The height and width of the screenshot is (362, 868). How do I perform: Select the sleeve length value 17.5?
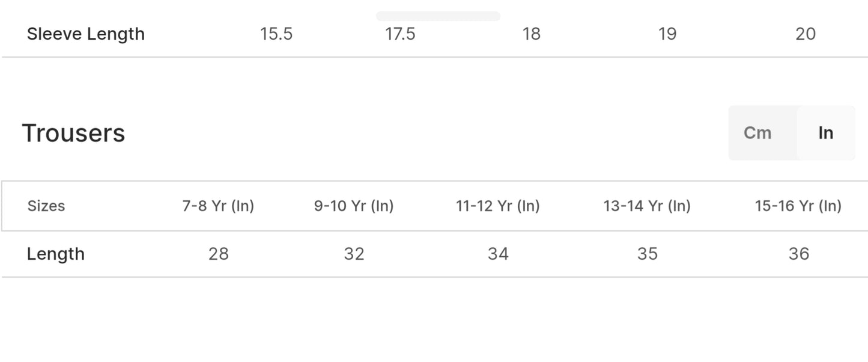[x=400, y=34]
